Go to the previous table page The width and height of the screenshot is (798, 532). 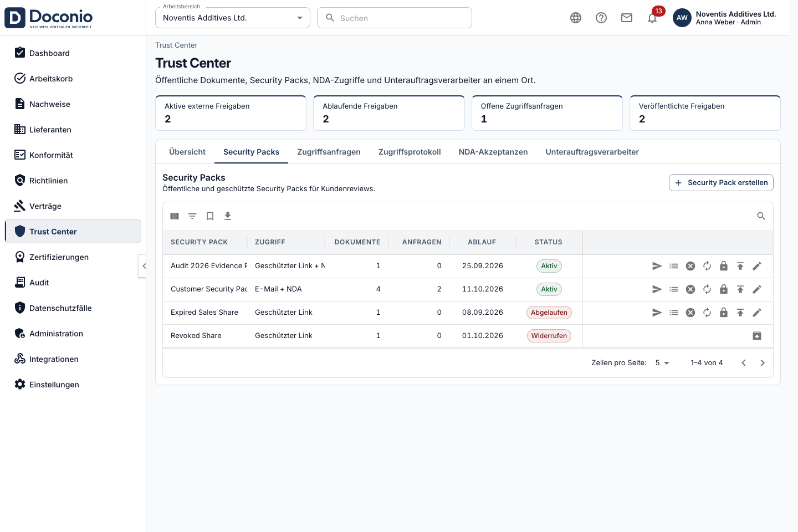744,363
